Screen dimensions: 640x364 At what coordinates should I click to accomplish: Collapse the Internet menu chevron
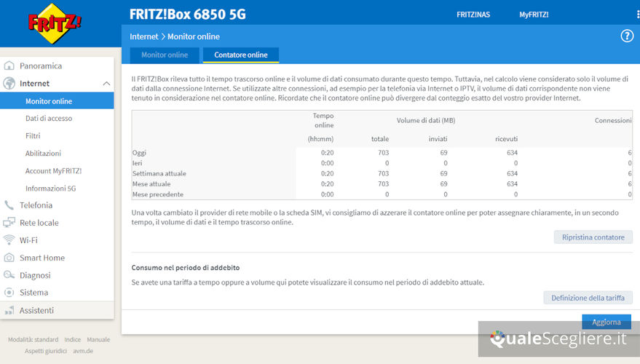point(106,83)
